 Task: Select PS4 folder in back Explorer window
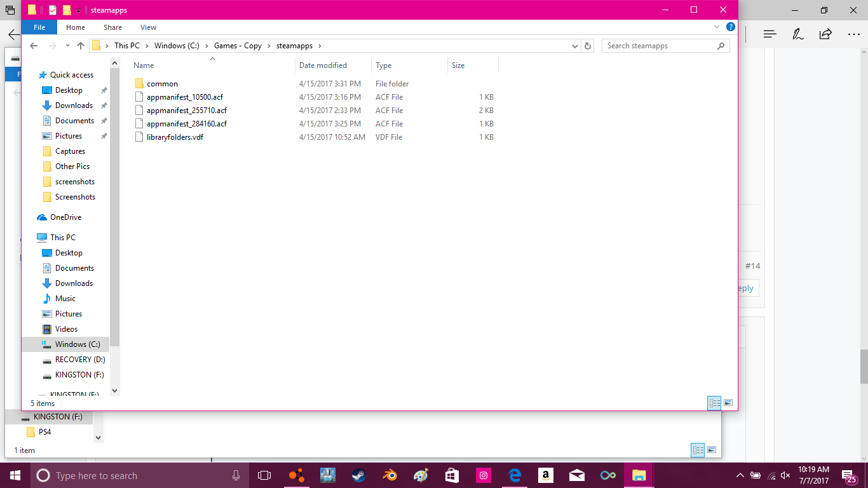pos(44,432)
